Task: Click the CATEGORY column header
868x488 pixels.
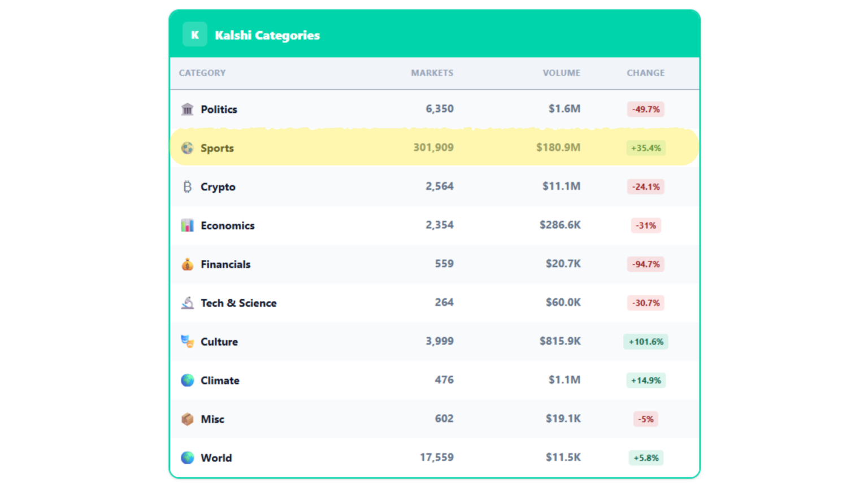Action: coord(202,73)
